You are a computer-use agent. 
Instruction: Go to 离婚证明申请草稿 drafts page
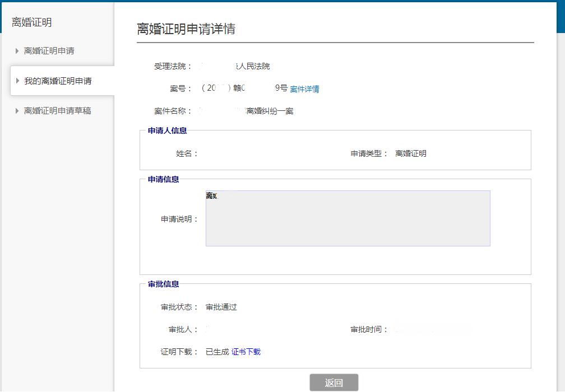tap(57, 111)
